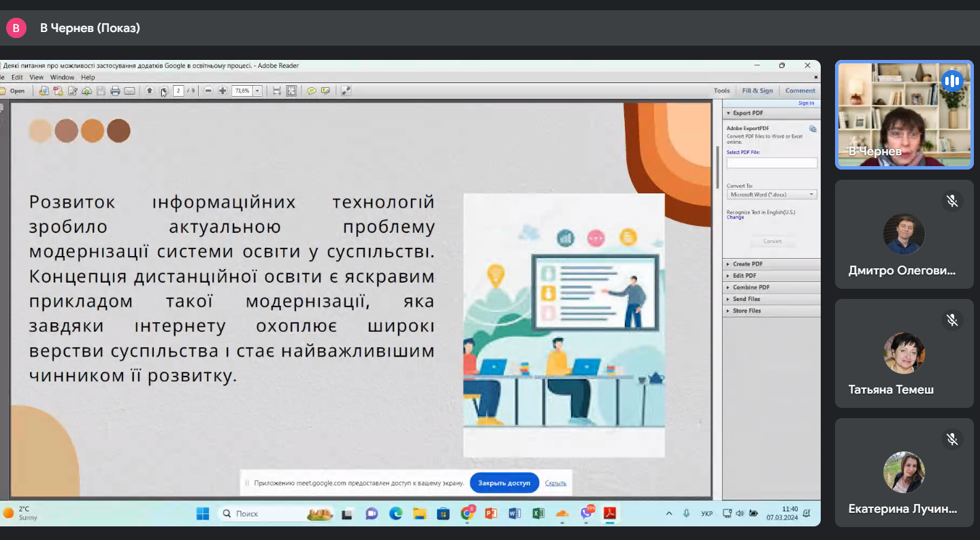Add a sticky note comment
Viewport: 980px width, 540px height.
[311, 91]
